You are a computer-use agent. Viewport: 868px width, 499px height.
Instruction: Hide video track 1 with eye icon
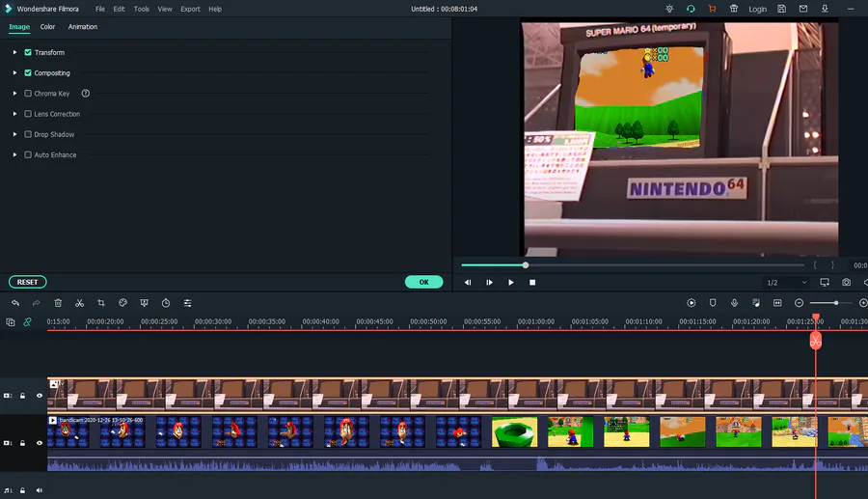click(40, 443)
